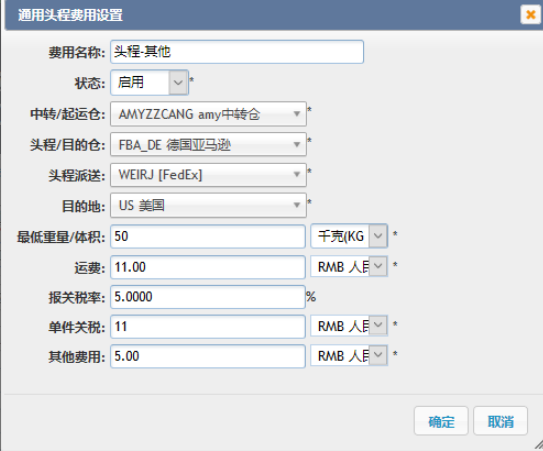This screenshot has width=543, height=451.
Task: Close the 通用头程费用设置 dialog
Action: 530,15
